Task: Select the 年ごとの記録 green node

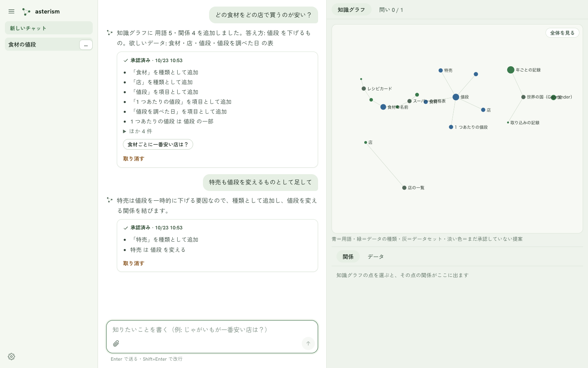Action: tap(510, 70)
